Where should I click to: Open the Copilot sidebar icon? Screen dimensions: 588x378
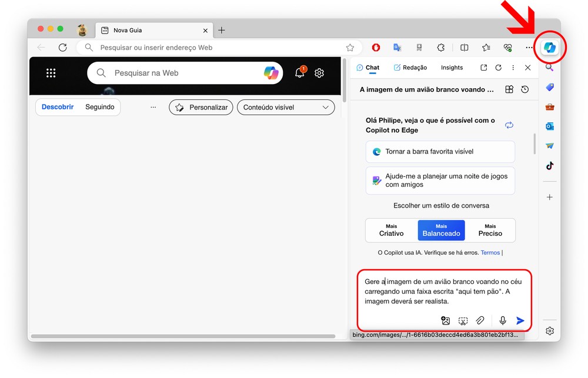[x=549, y=48]
